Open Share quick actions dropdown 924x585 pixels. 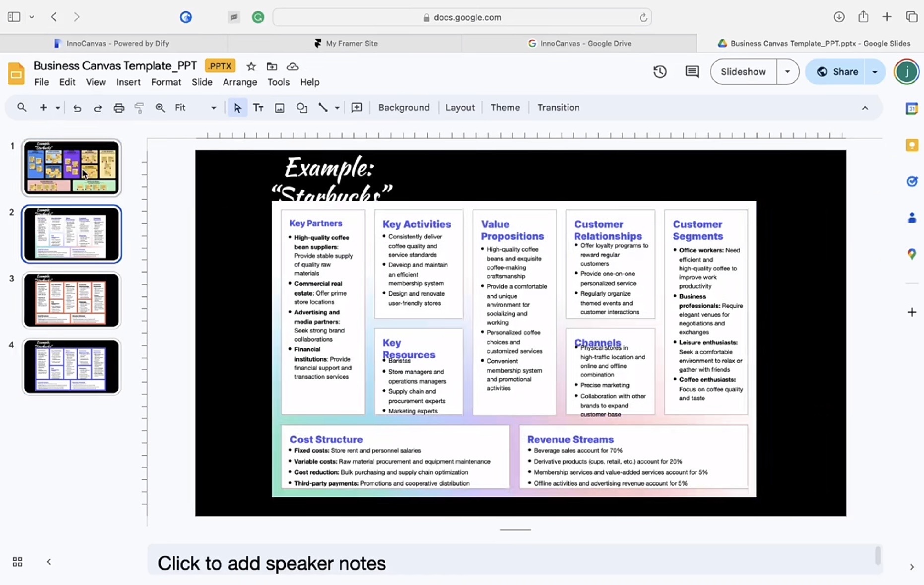875,71
